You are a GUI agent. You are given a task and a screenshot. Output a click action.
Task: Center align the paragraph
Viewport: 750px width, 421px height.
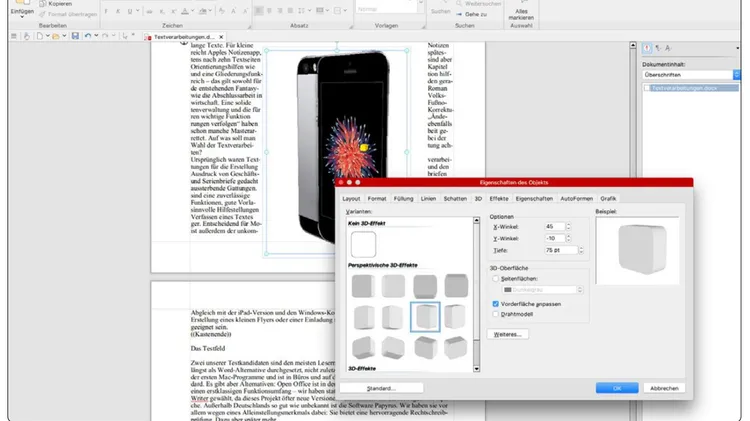click(269, 11)
